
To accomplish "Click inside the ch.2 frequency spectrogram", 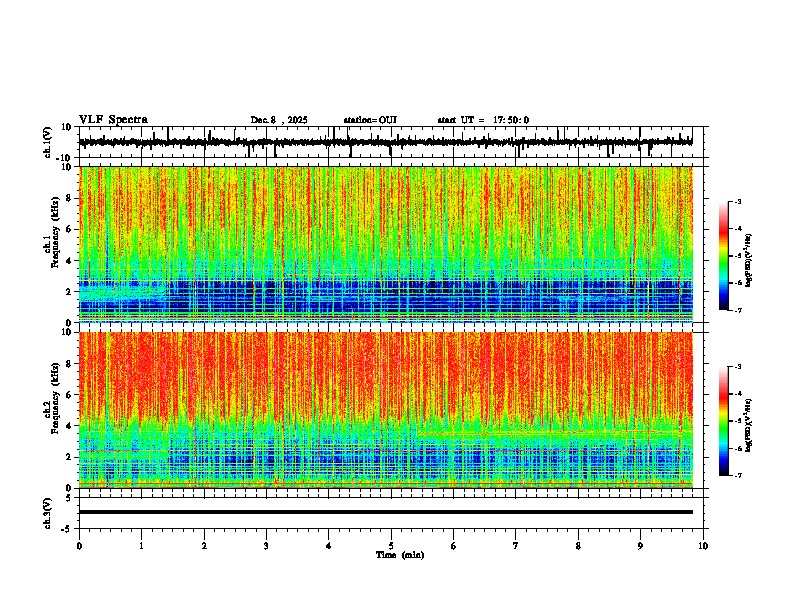I will pyautogui.click(x=386, y=410).
